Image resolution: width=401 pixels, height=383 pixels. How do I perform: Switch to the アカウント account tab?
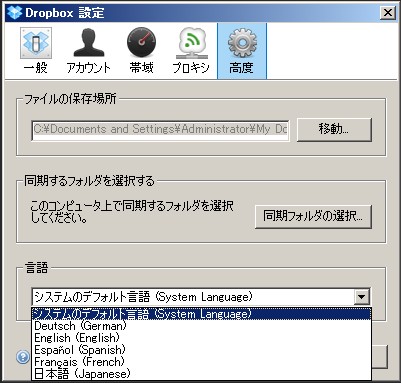point(89,51)
